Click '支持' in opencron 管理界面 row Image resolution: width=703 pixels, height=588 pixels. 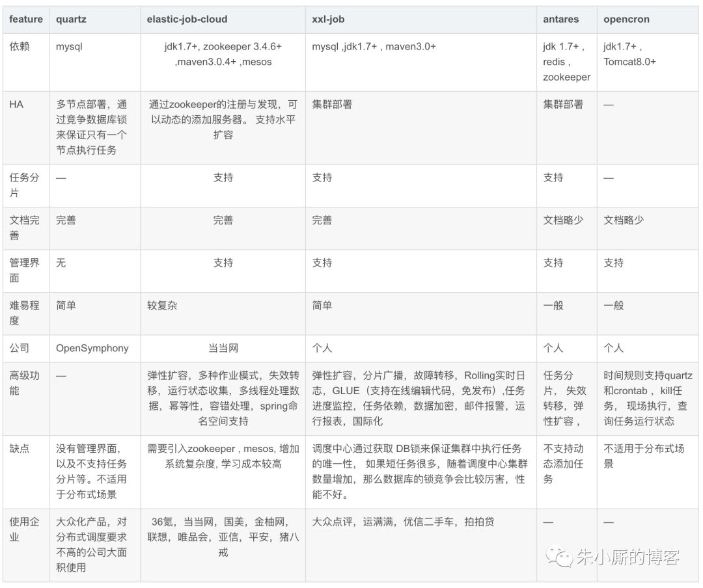613,263
